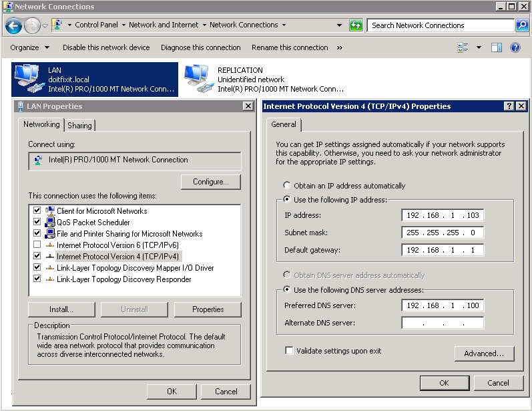532x411 pixels.
Task: Click Diagnose this connection
Action: click(200, 47)
